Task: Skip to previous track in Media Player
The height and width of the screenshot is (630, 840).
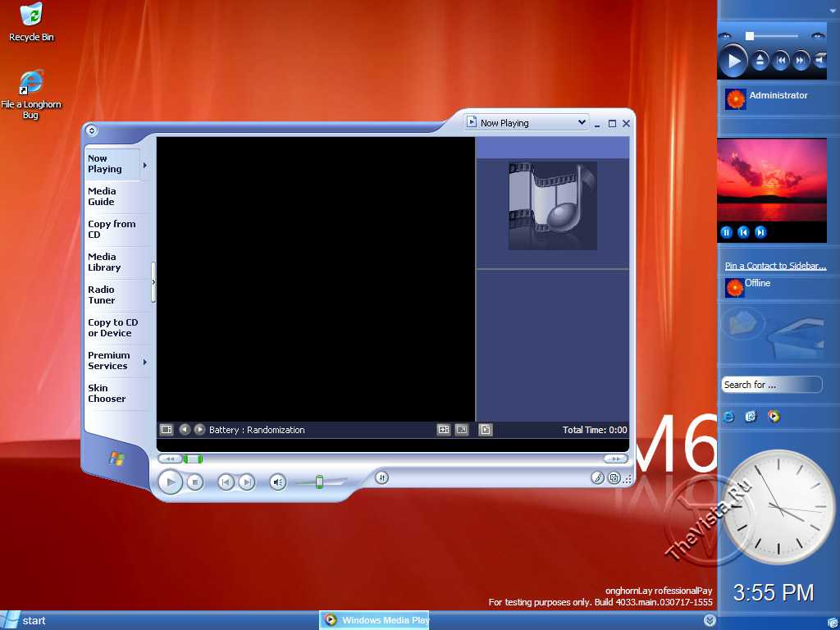Action: (226, 482)
